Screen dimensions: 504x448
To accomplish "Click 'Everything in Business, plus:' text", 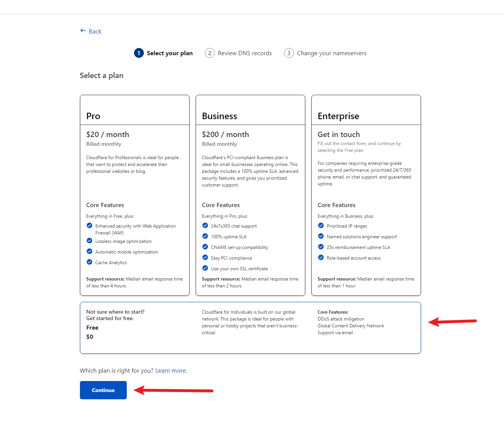I will [346, 216].
